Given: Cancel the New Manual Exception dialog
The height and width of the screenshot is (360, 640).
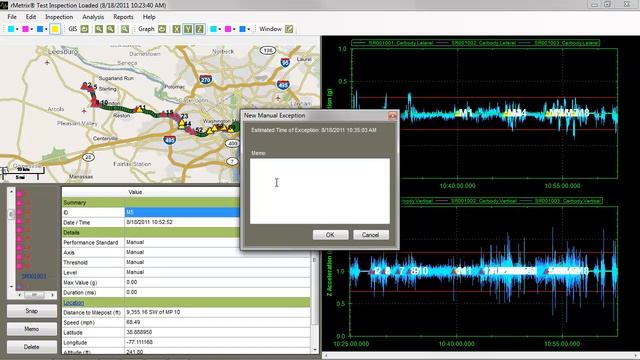Looking at the screenshot, I should (x=370, y=235).
